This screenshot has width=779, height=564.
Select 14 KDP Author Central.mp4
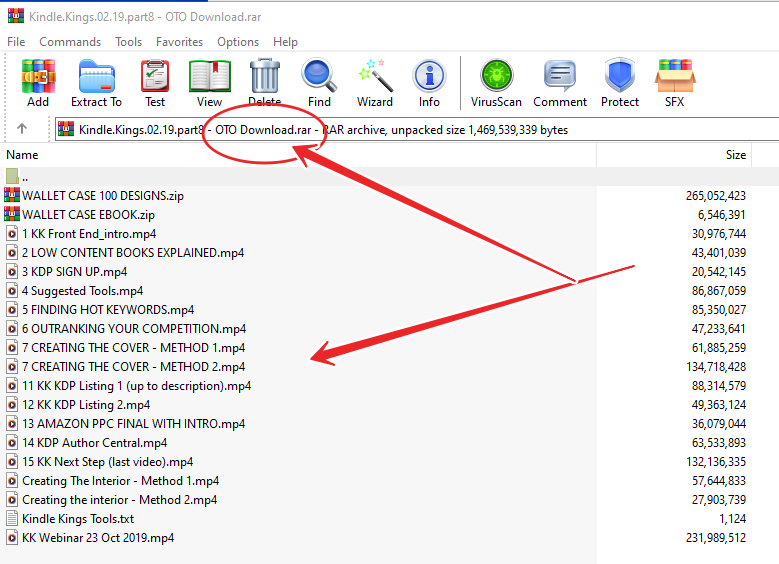(x=94, y=443)
